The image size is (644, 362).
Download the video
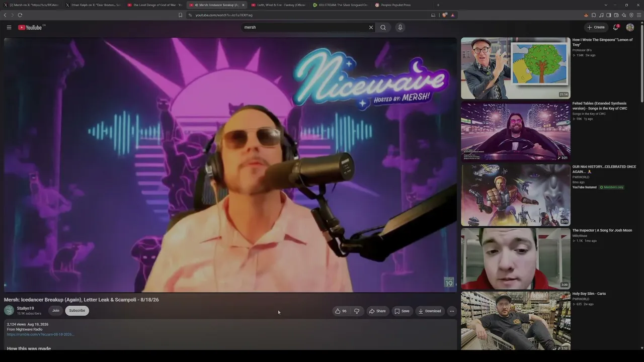[x=430, y=311]
